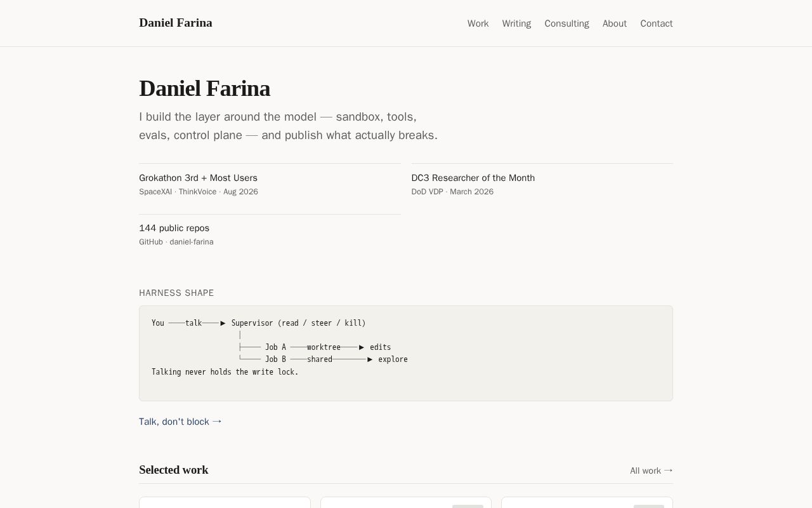Click the Daniel Farina site logo text
Image resolution: width=812 pixels, height=508 pixels.
click(176, 23)
